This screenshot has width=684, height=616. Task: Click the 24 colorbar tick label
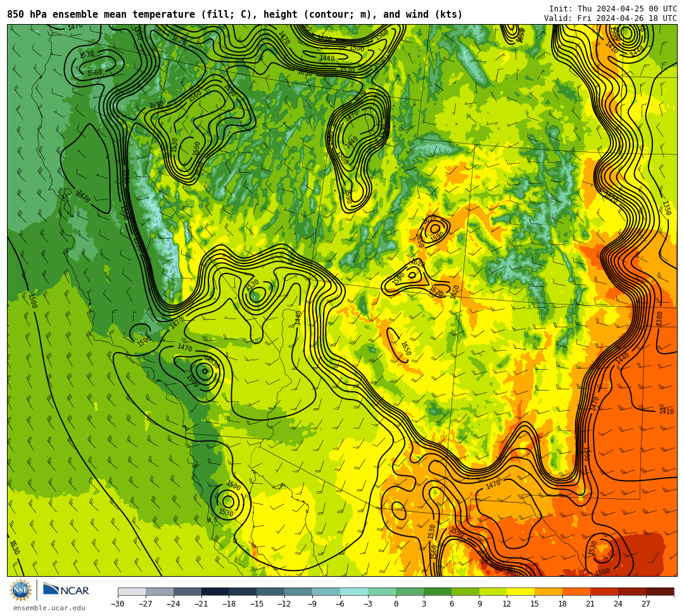point(618,604)
